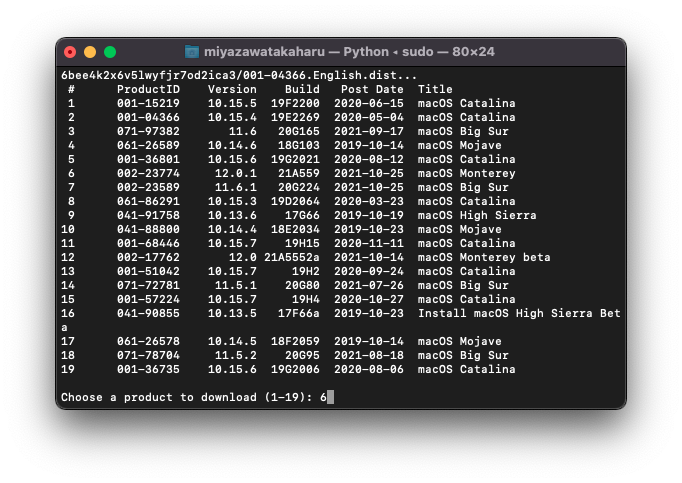Image resolution: width=682 pixels, height=483 pixels.
Task: Click the top line ending 'English.dist...'
Action: pyautogui.click(x=239, y=75)
